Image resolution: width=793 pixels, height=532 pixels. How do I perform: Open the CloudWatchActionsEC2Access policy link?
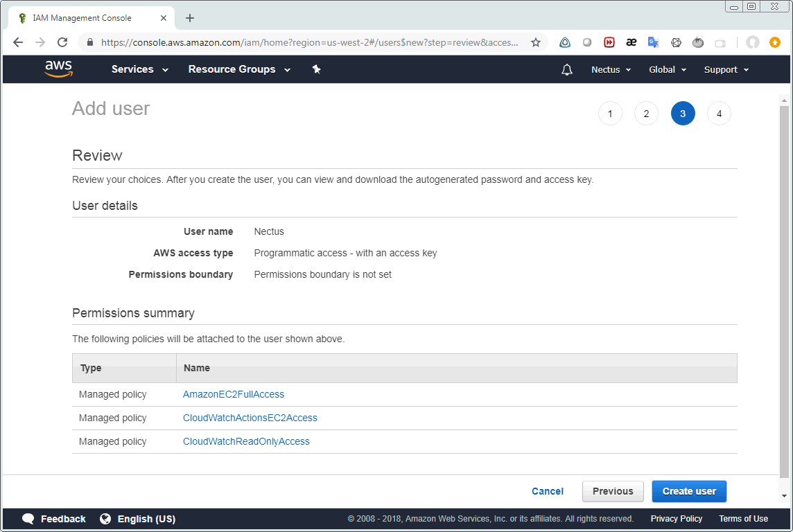coord(250,418)
